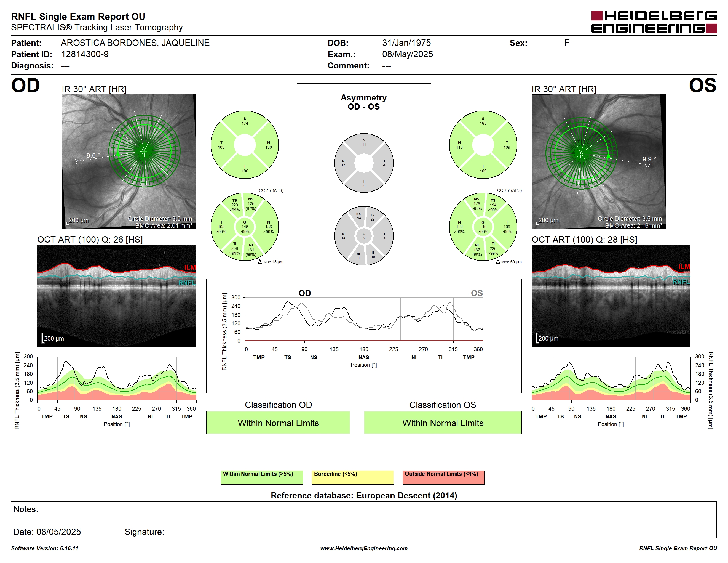Click the exam date 08/May/2025
This screenshot has width=728, height=563.
click(407, 54)
